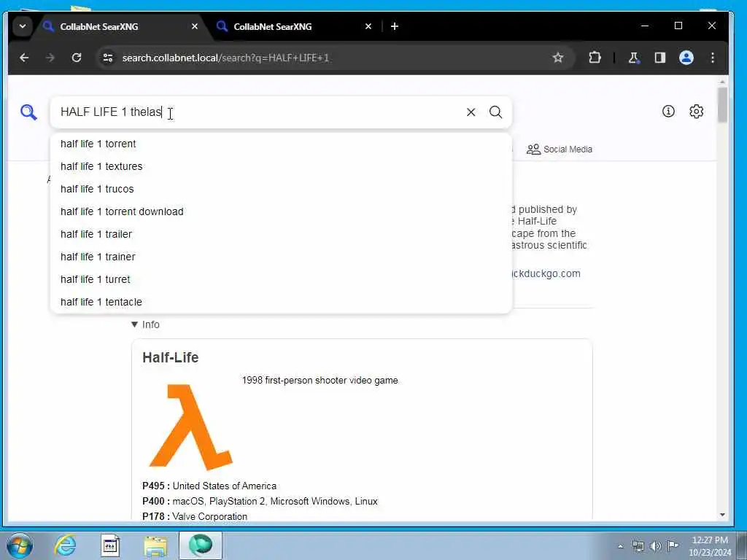
Task: Open the volume speaker tray icon
Action: [656, 546]
